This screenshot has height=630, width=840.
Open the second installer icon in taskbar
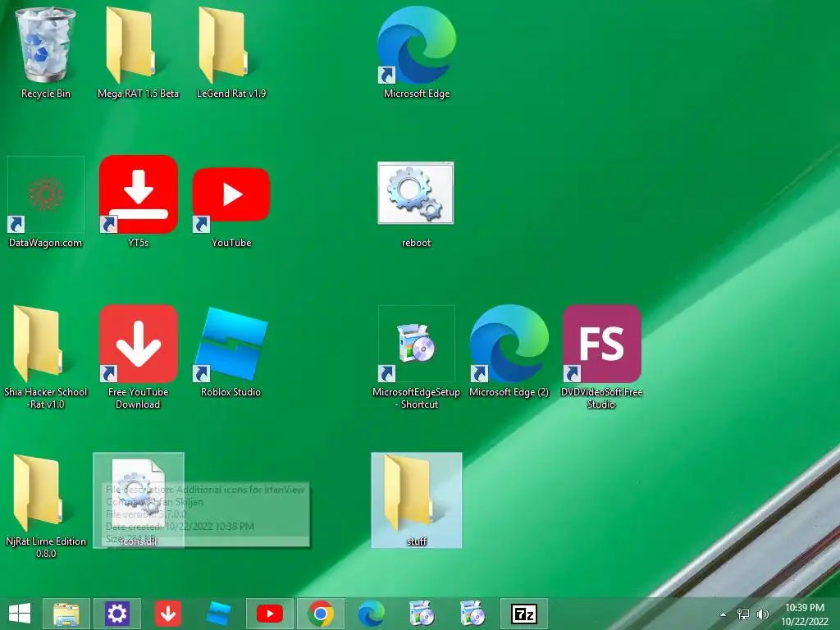pyautogui.click(x=473, y=614)
